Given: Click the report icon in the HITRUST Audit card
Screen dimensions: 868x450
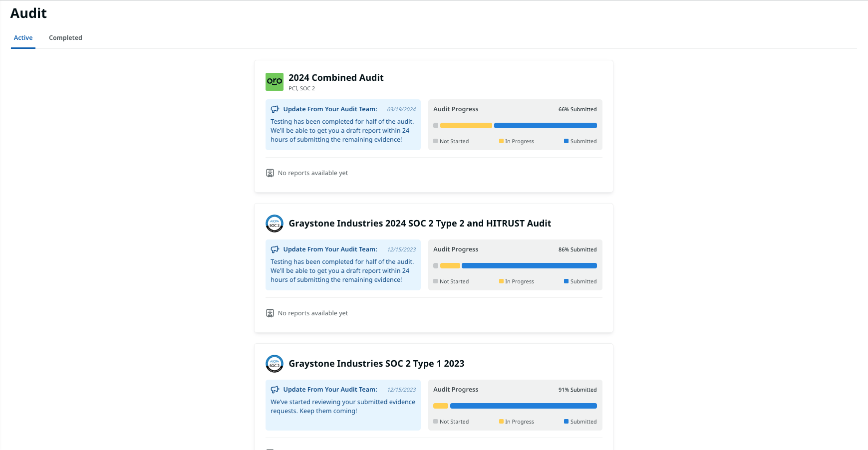Looking at the screenshot, I should click(270, 313).
